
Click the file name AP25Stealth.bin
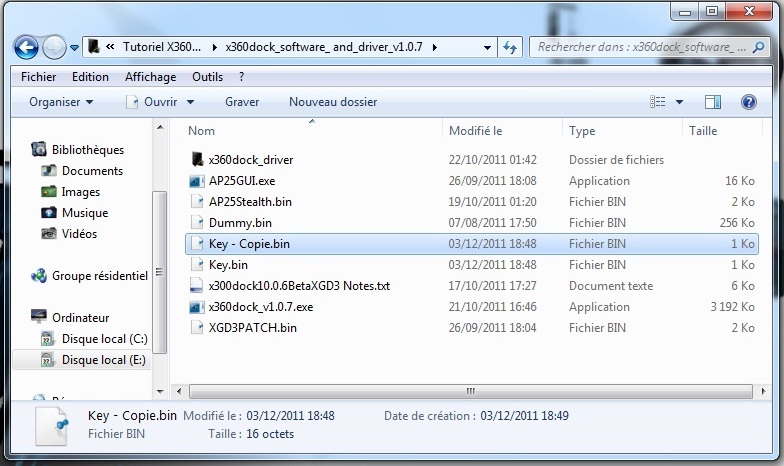(250, 202)
